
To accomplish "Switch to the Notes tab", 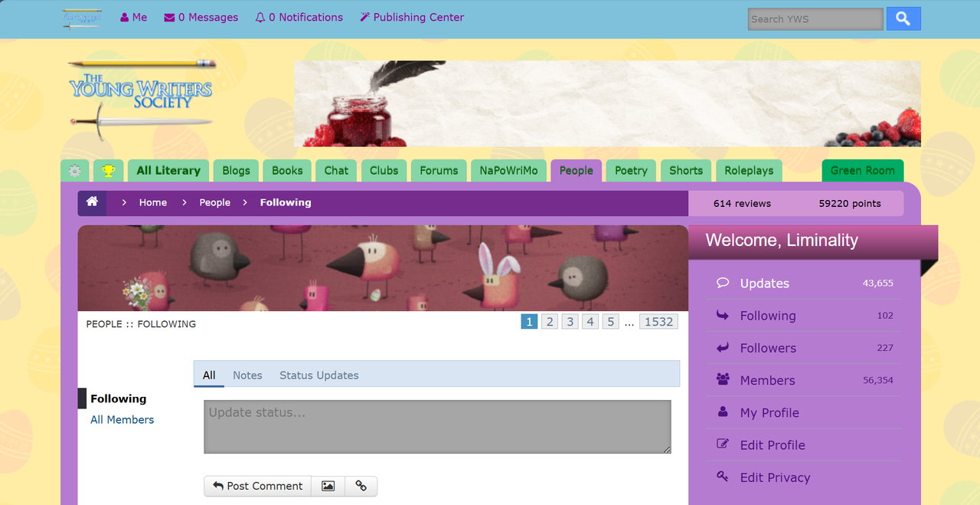I will [x=247, y=375].
